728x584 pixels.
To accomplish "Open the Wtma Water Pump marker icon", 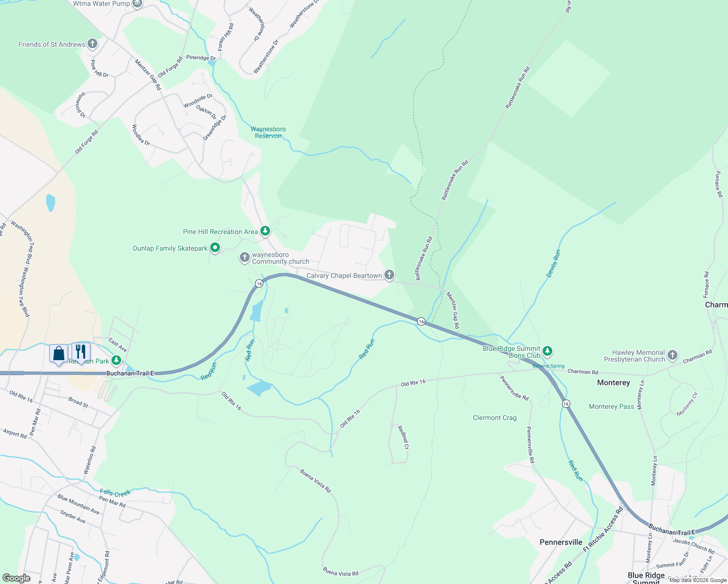I will point(137,3).
